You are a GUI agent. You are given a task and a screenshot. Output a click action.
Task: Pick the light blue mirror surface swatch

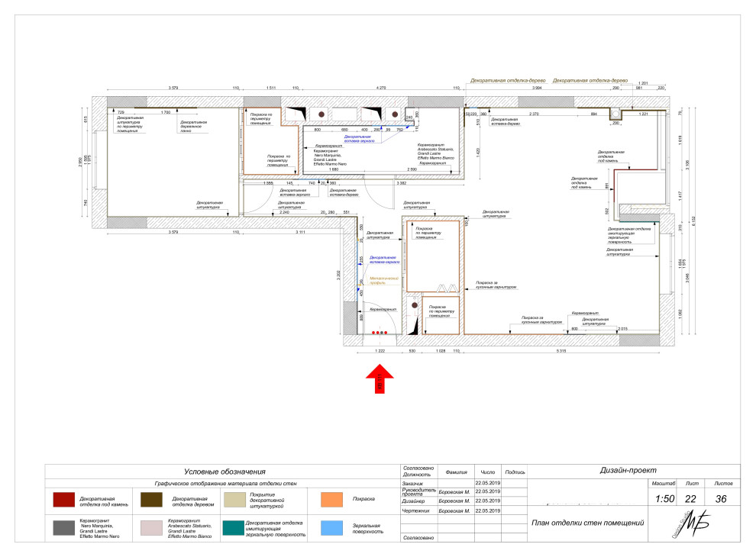tap(331, 529)
